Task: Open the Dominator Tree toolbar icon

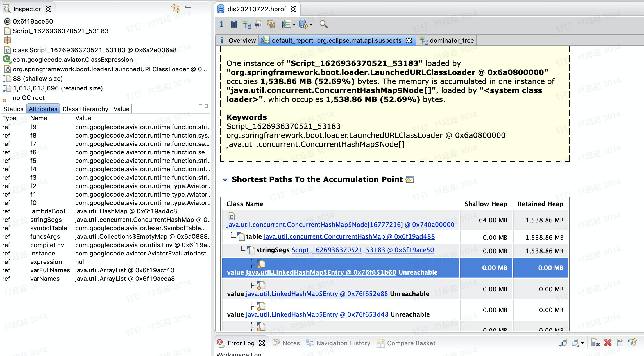Action: (x=247, y=25)
